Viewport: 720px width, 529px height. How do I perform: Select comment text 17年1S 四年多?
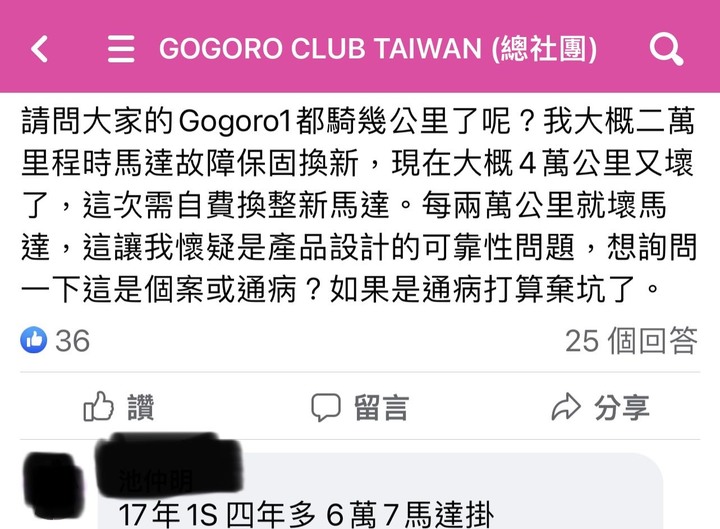(x=217, y=515)
